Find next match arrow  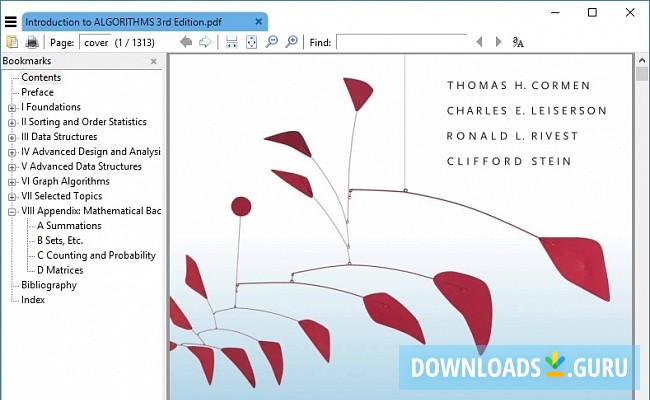pos(498,42)
